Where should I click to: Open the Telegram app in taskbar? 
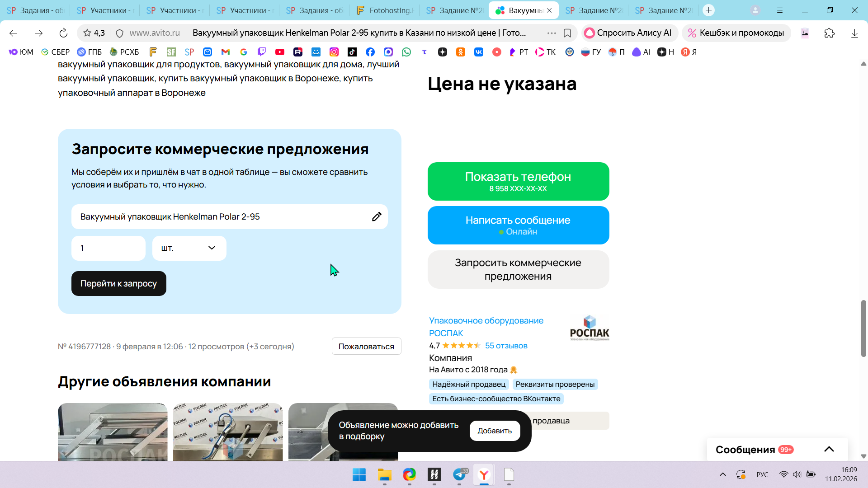(x=459, y=474)
